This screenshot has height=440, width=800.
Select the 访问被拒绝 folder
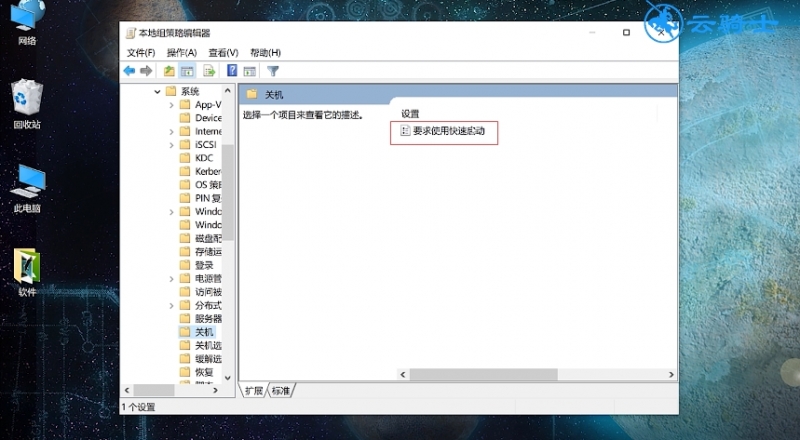(201, 292)
